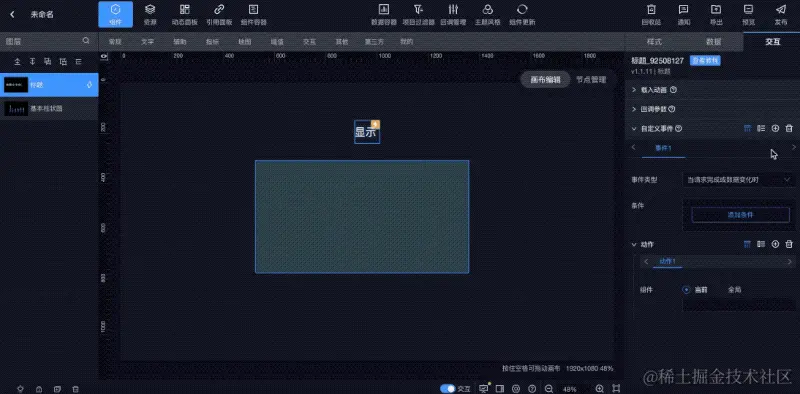The height and width of the screenshot is (394, 800).
Task: Click the zoom in magnifier icon
Action: [x=600, y=389]
